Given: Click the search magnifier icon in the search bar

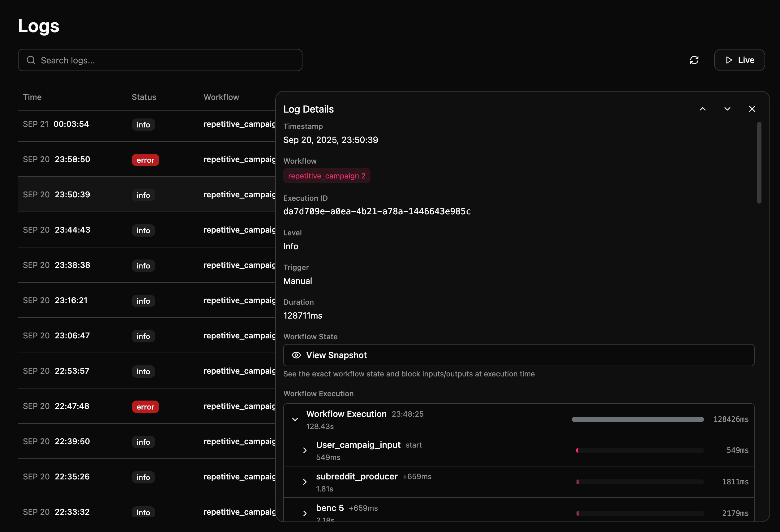Looking at the screenshot, I should click(31, 60).
